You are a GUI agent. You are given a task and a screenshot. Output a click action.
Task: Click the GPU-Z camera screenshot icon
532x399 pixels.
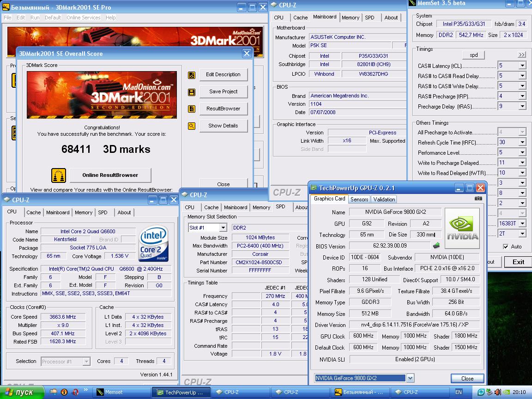[x=478, y=199]
